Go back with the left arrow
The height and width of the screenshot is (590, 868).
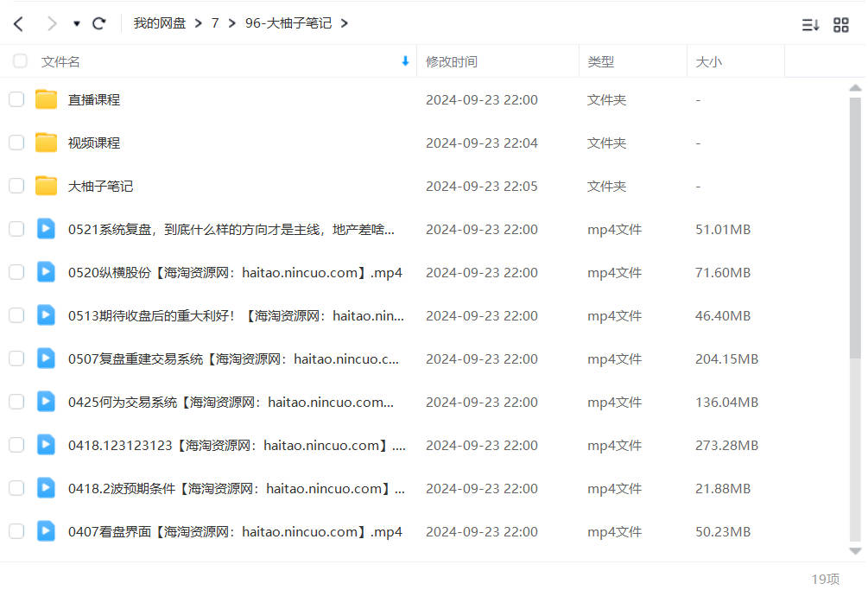click(19, 24)
